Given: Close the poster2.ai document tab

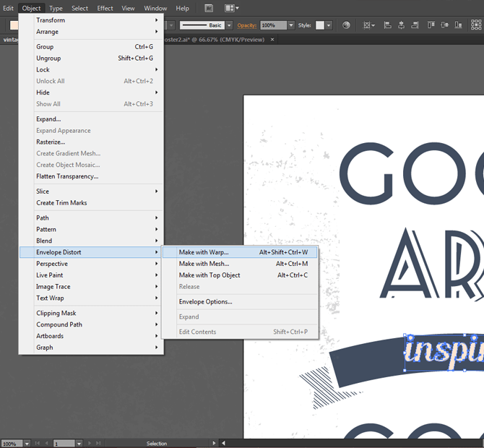Looking at the screenshot, I should point(271,39).
